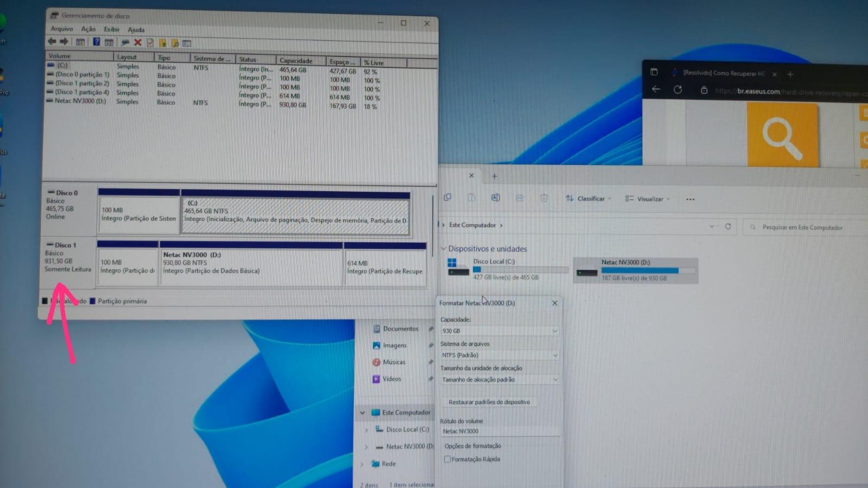
Task: Click the red X delete toolbar icon
Action: point(138,42)
